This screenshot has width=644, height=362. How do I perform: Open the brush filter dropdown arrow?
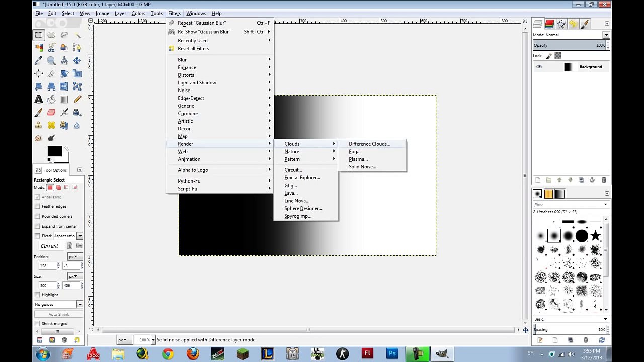click(x=605, y=205)
